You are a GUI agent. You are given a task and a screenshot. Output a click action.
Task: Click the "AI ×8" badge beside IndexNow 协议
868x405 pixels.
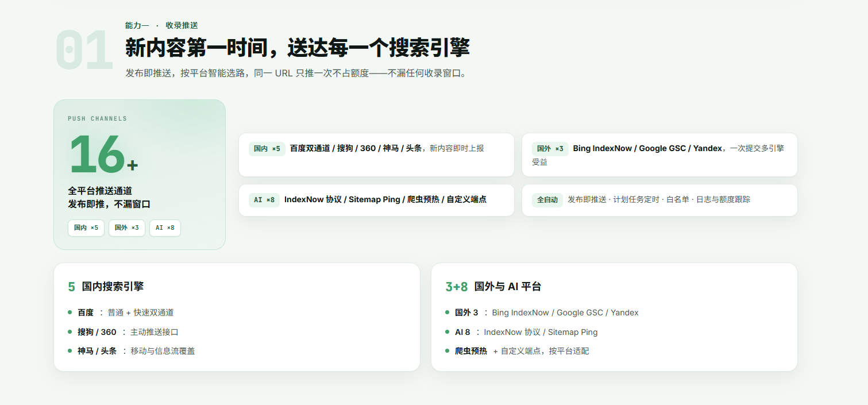[x=264, y=200]
